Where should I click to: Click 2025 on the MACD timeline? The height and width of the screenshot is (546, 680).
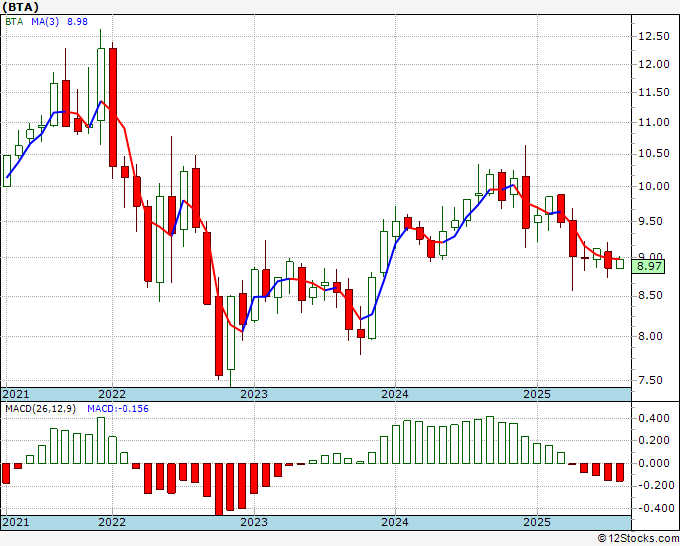click(x=537, y=522)
